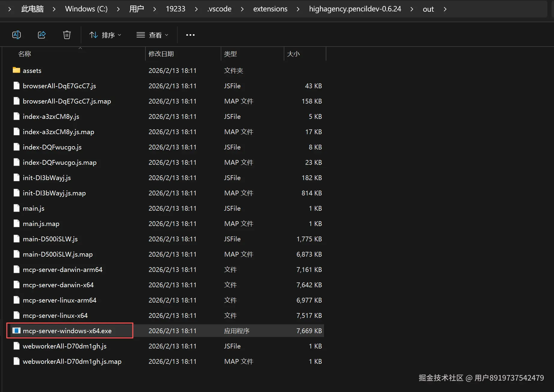Select the mcp-server-linux-x64 file row
The width and height of the screenshot is (554, 392).
(55, 315)
